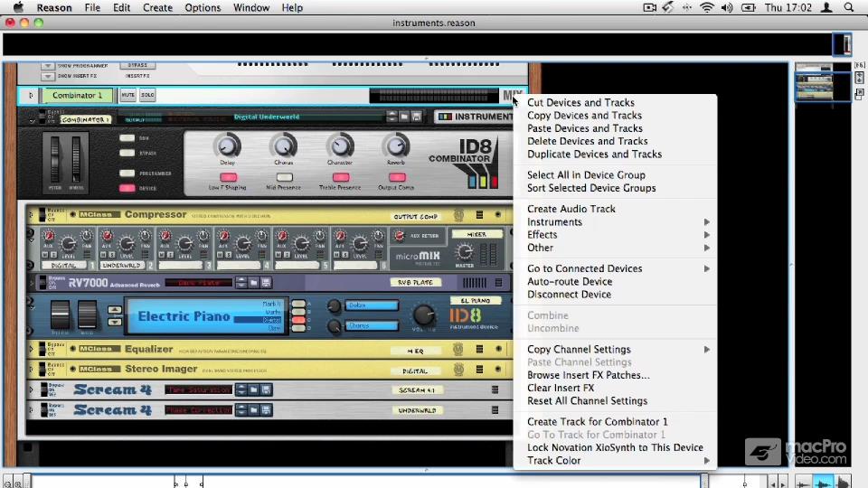Collapse the MClass Equalizer device fold arrow
This screenshot has height=488, width=868.
pos(31,349)
